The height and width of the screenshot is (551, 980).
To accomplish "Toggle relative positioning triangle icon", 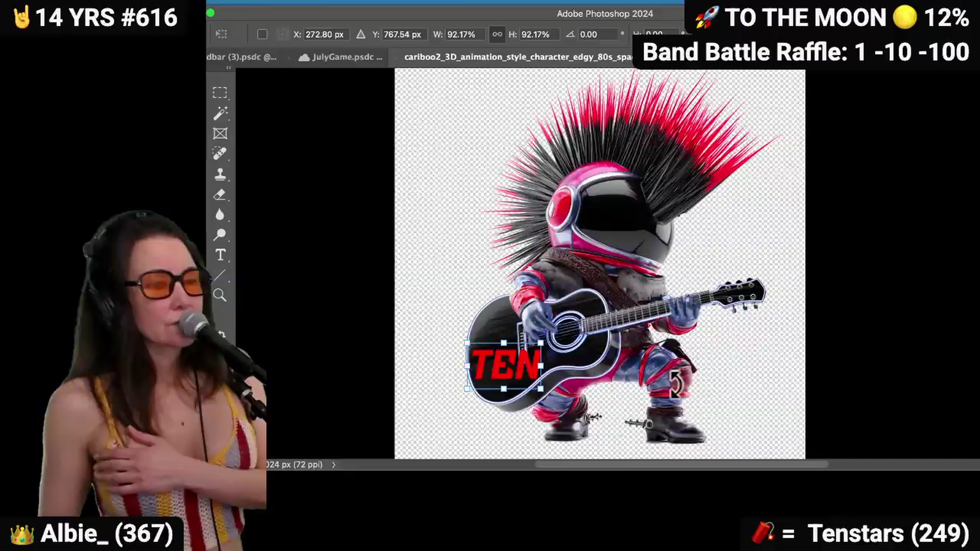I will (x=360, y=34).
